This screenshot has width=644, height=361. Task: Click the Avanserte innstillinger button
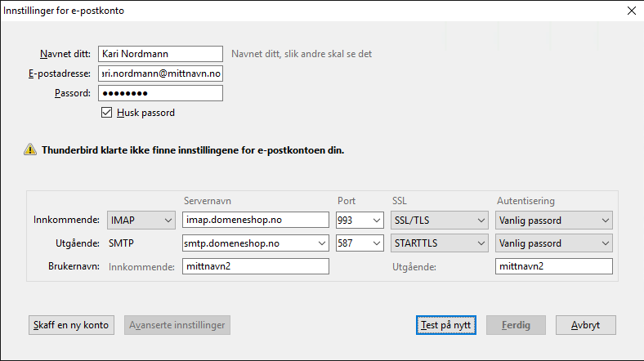tap(177, 325)
